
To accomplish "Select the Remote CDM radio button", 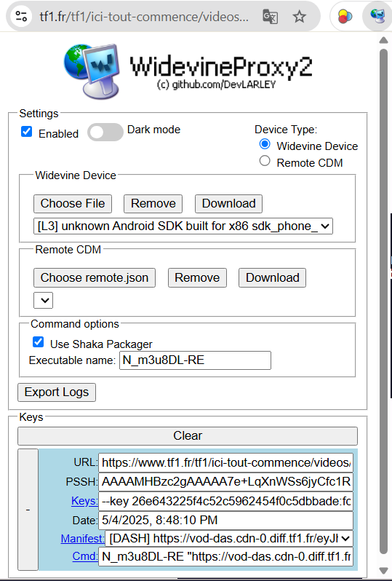I will [x=265, y=161].
